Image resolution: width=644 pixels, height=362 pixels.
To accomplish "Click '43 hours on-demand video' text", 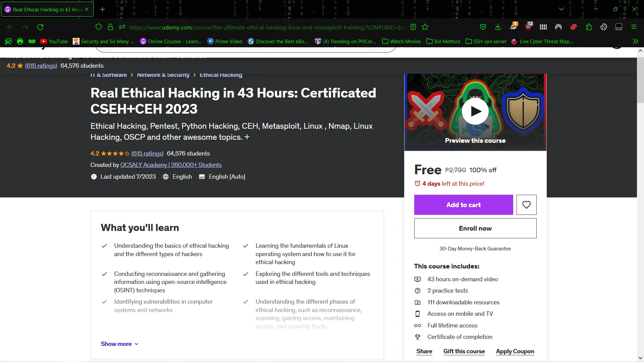I will tap(463, 279).
